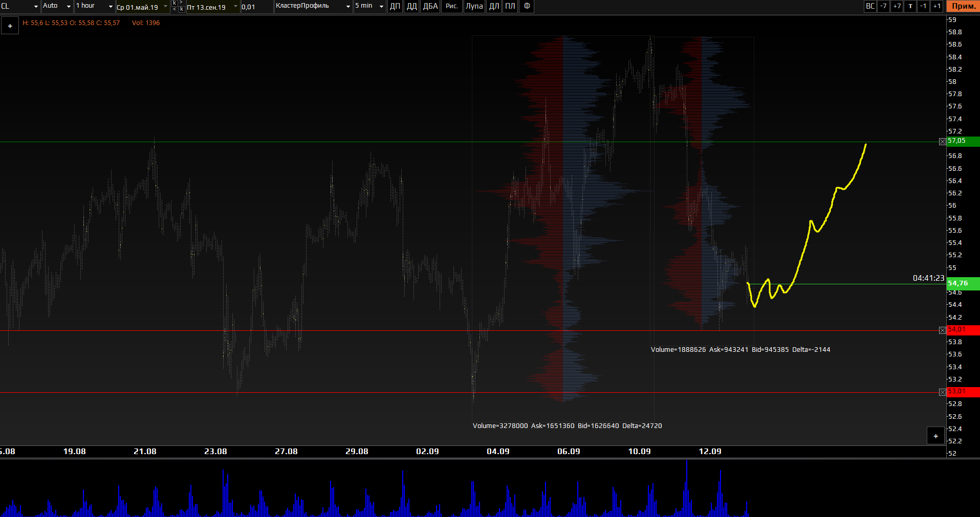Click the plus button at chart bottom-right
Screen dimensions: 980x517
935,436
